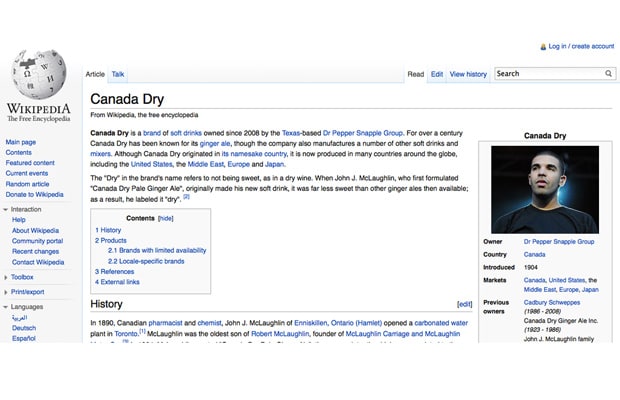Jump to 2 Products in contents
Viewport: 620px width, 400px height.
(111, 240)
